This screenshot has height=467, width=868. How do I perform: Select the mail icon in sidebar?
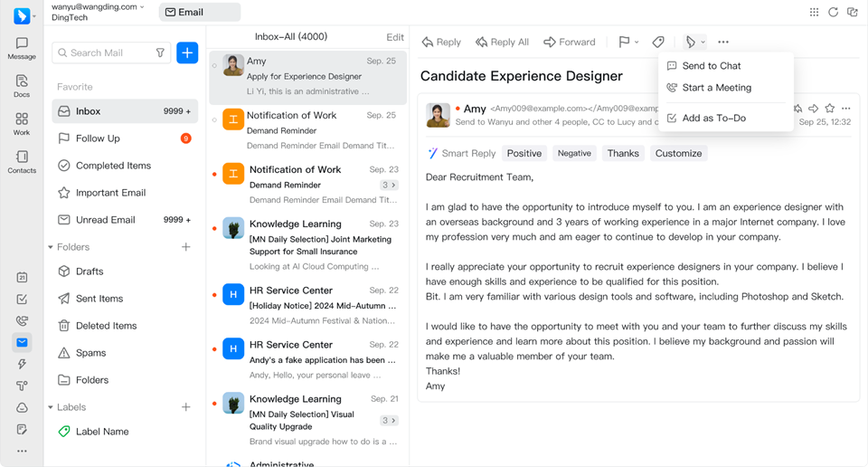tap(22, 342)
